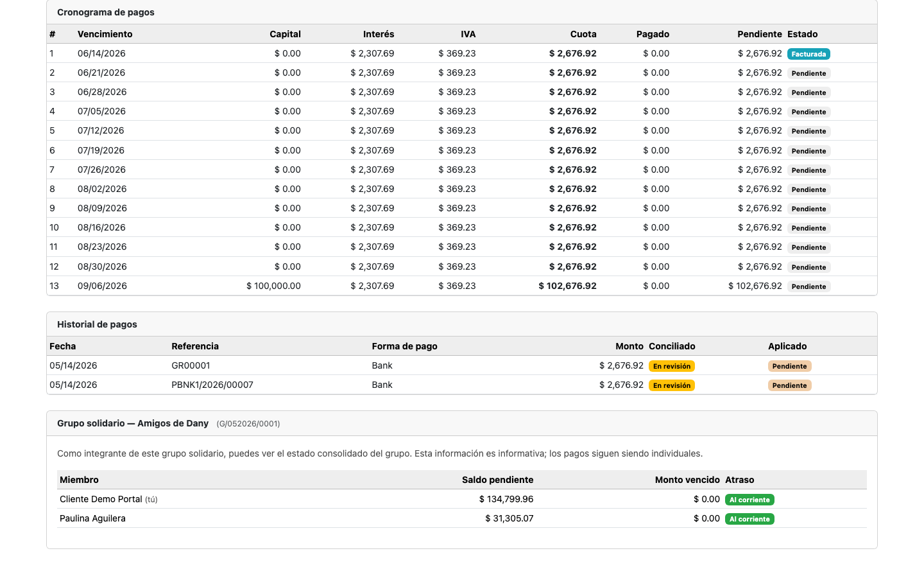Screen dimensions: 924x578
Task: Click payment reference GR00001
Action: coord(191,365)
